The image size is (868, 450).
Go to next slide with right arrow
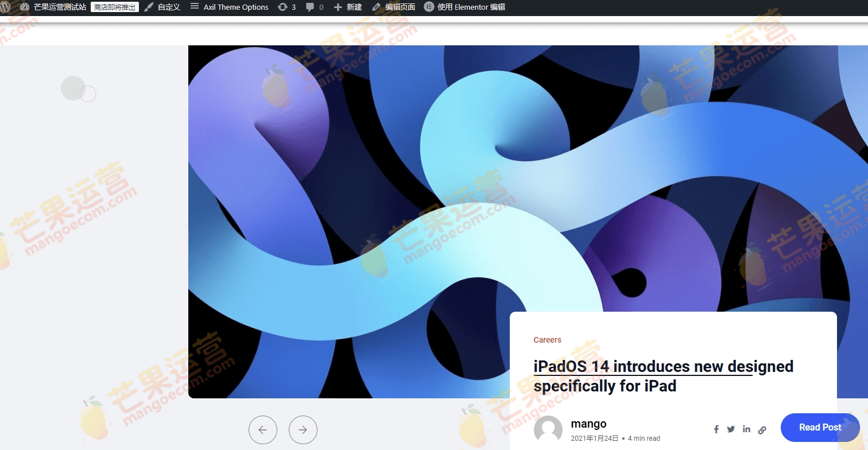click(303, 430)
